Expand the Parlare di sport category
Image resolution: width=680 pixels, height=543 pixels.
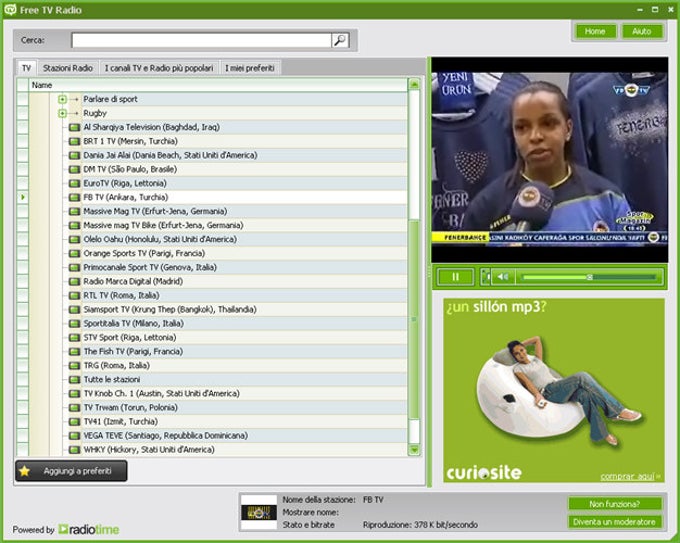click(62, 99)
